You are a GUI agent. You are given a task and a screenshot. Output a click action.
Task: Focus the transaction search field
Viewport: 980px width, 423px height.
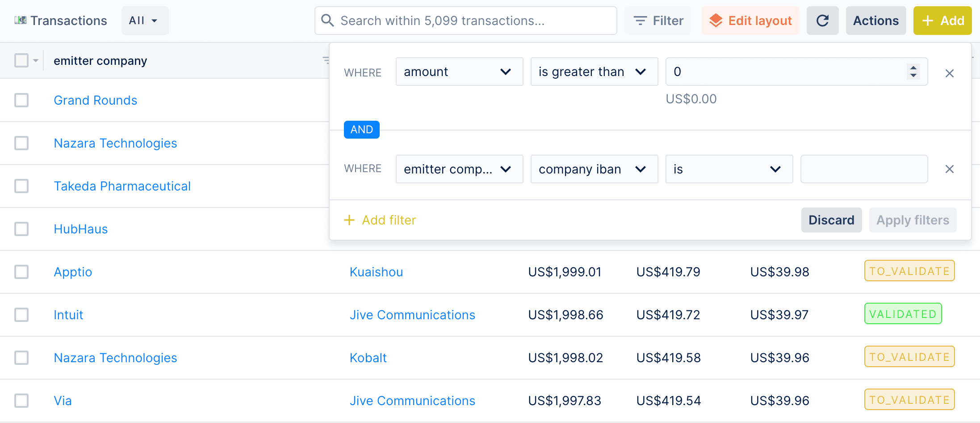[x=466, y=21]
